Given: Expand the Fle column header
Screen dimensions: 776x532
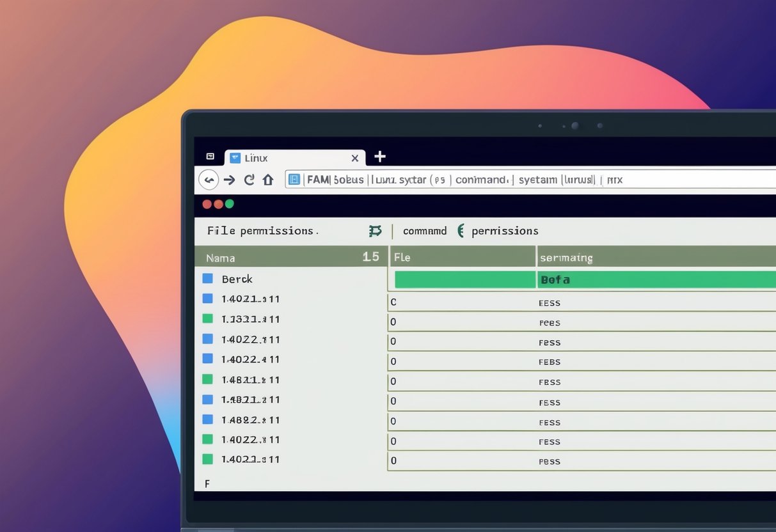Looking at the screenshot, I should tap(401, 256).
